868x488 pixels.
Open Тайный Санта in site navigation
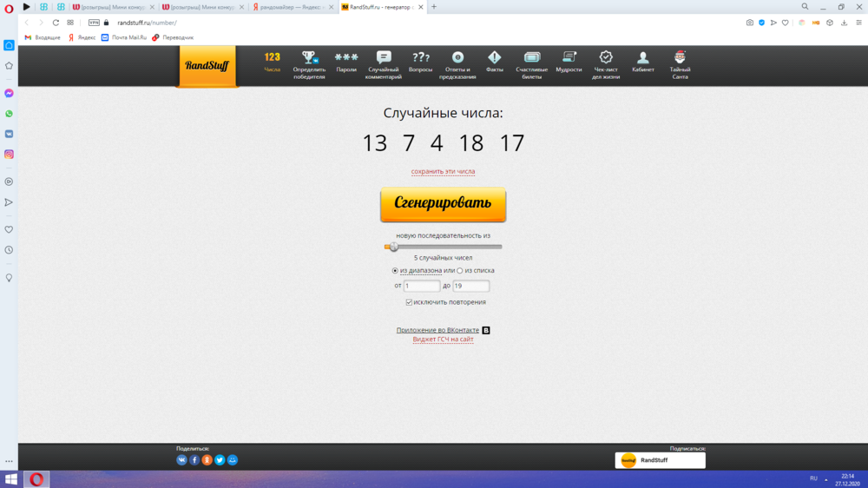(680, 62)
